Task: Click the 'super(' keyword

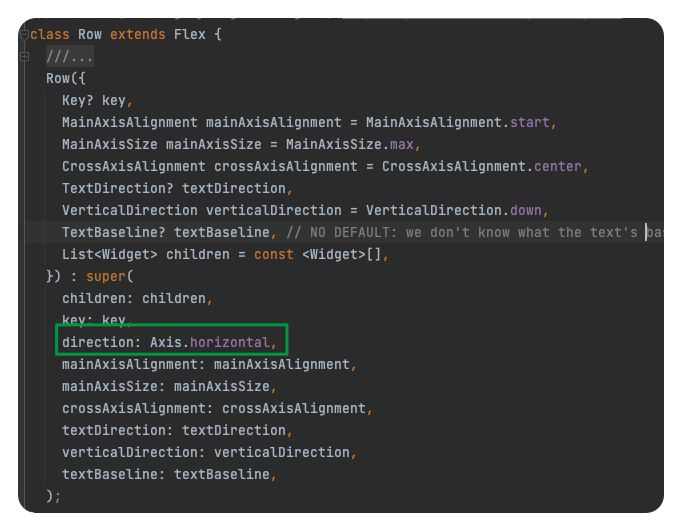Action: click(x=110, y=277)
